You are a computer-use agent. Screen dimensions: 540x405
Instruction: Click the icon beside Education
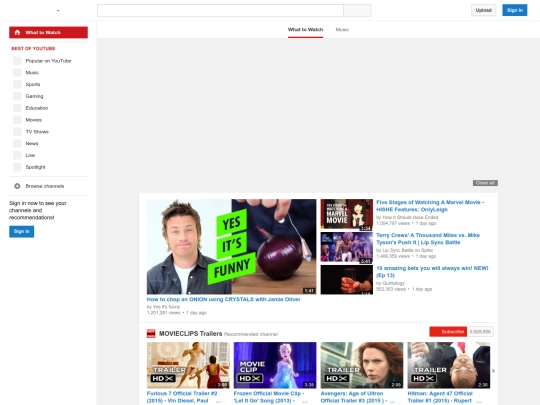coord(17,108)
